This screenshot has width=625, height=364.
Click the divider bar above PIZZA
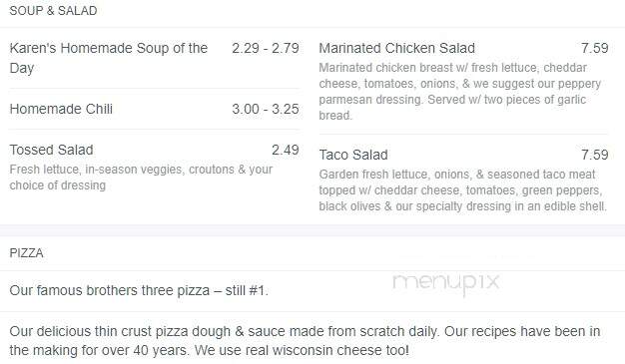point(312,230)
